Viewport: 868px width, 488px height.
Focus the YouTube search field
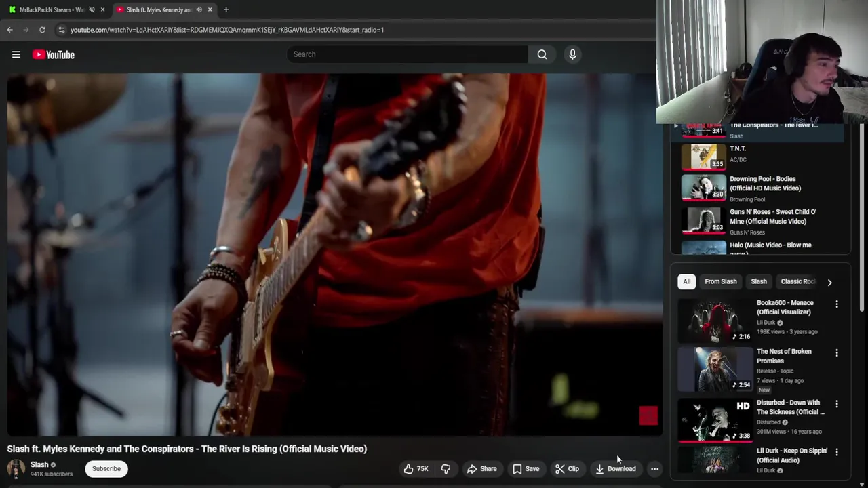point(407,54)
